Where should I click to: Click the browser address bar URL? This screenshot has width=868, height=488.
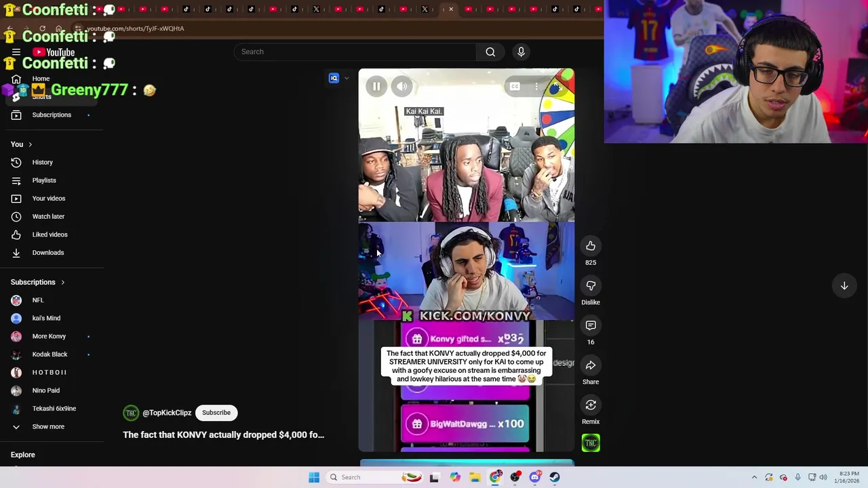(x=135, y=28)
